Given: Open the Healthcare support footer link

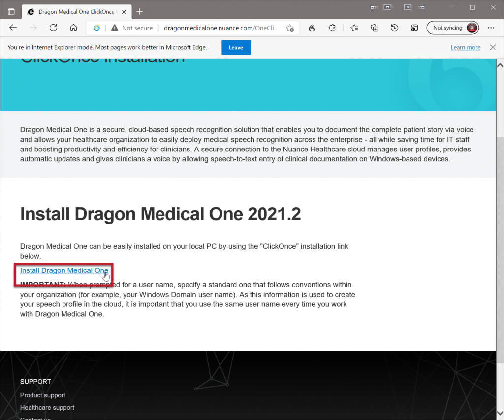Looking at the screenshot, I should pyautogui.click(x=47, y=408).
